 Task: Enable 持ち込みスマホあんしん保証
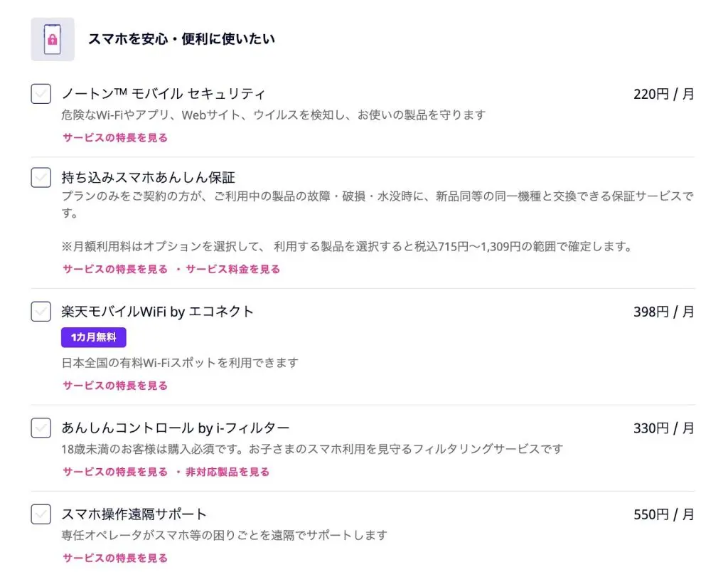[x=41, y=178]
